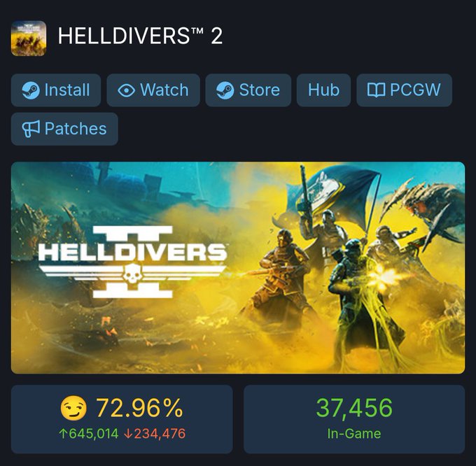Click the megaphone icon next to Patches
The height and width of the screenshot is (466, 476).
[x=31, y=129]
